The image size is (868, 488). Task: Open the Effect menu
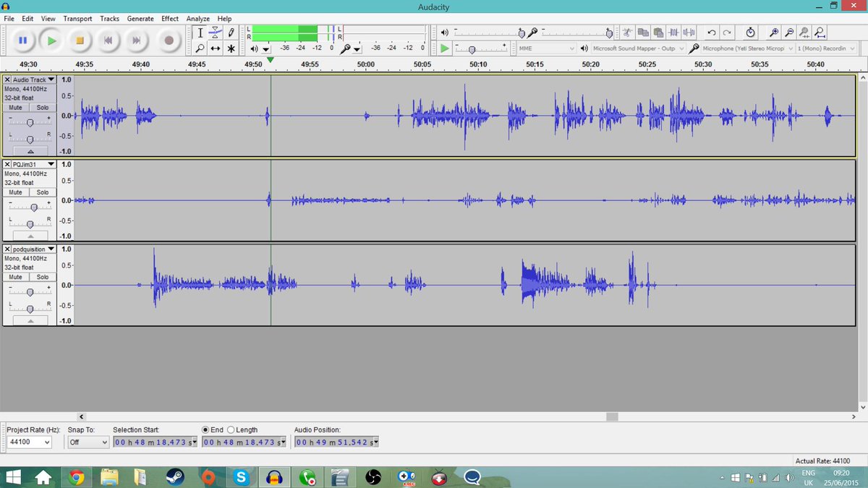click(170, 18)
